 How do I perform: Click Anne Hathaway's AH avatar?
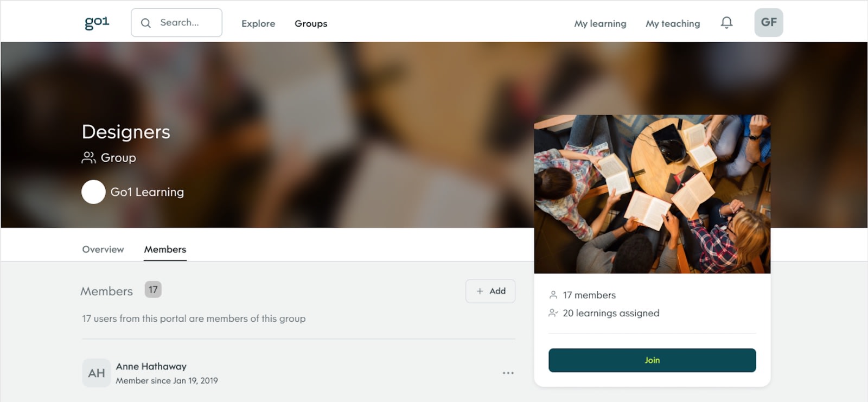click(x=97, y=373)
